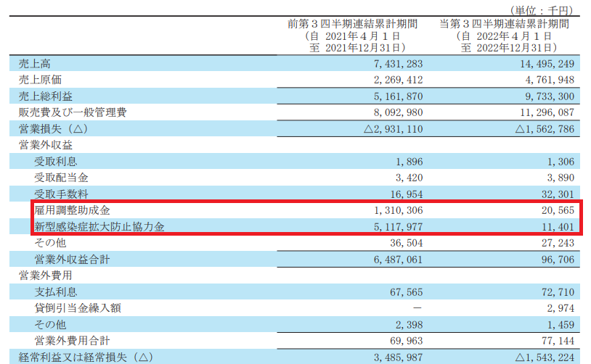Click the 受取配当金 value 3,890
591x364 pixels.
pyautogui.click(x=559, y=178)
